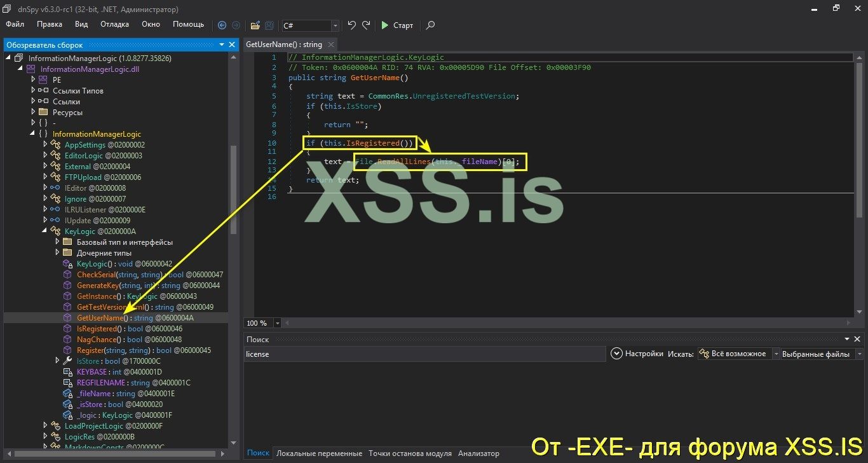Navigate forward with the forward arrow icon
This screenshot has height=463, width=868.
(x=236, y=25)
